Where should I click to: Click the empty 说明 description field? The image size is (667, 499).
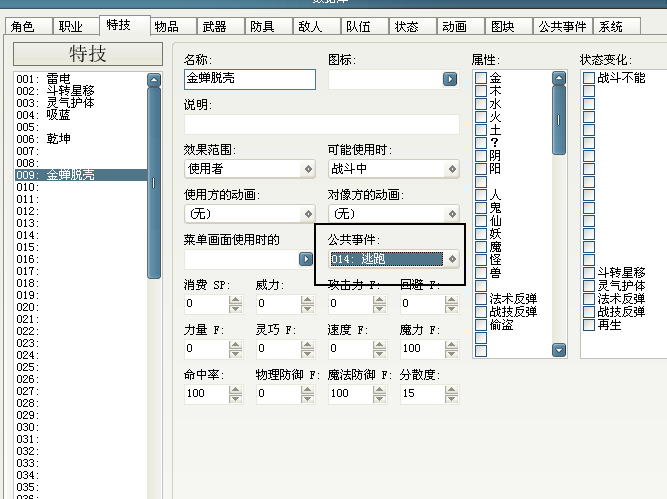[x=322, y=124]
